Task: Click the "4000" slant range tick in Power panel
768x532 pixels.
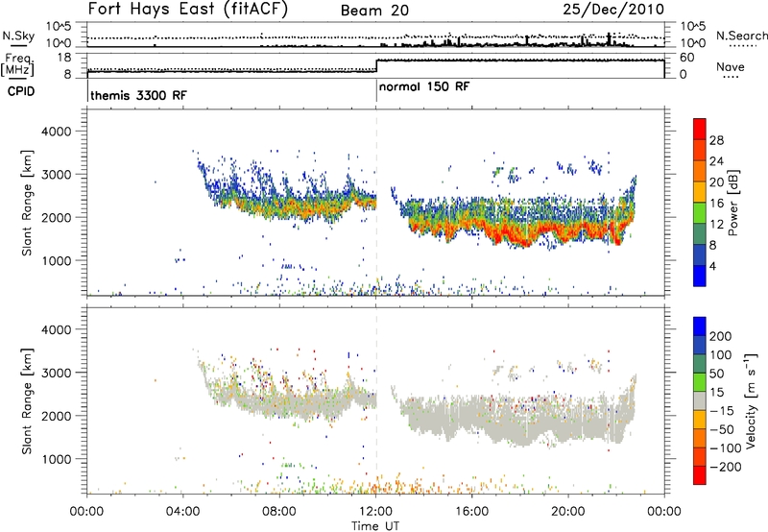Action: click(x=56, y=132)
